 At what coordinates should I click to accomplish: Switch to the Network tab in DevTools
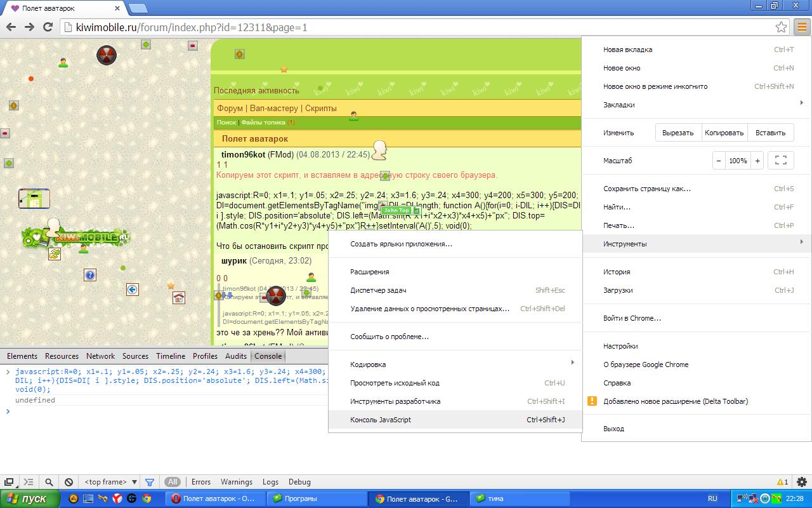(100, 356)
